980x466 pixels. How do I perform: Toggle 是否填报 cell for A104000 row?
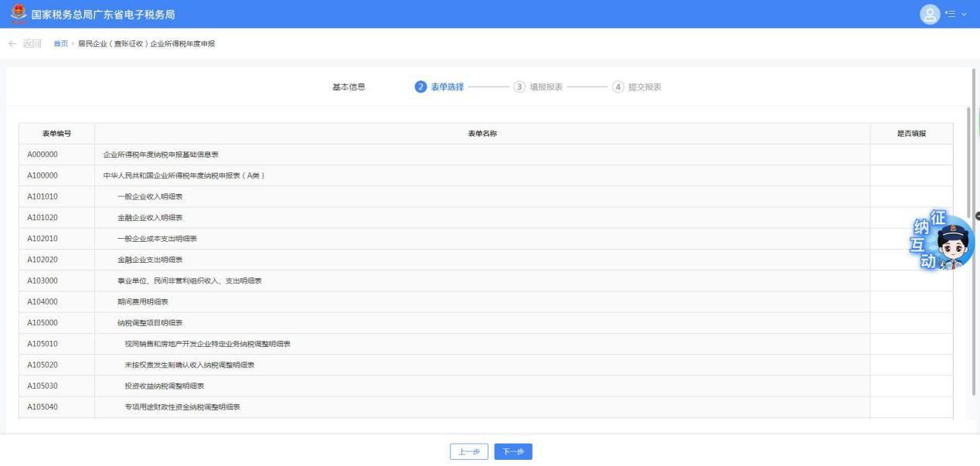tap(911, 301)
